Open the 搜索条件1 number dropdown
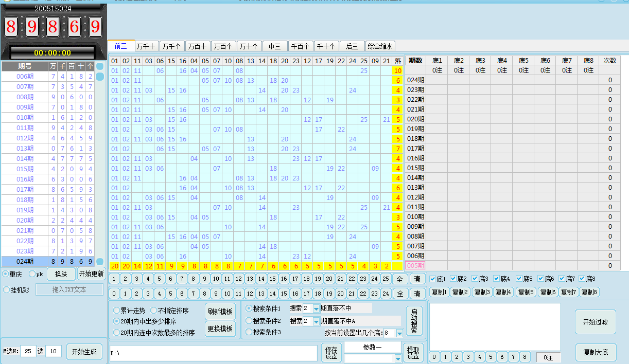 (x=316, y=308)
